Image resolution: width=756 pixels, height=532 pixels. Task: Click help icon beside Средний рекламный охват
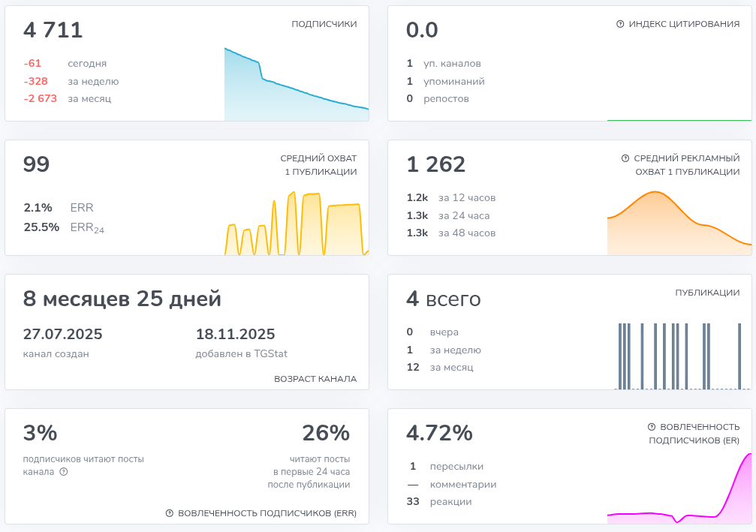[625, 158]
